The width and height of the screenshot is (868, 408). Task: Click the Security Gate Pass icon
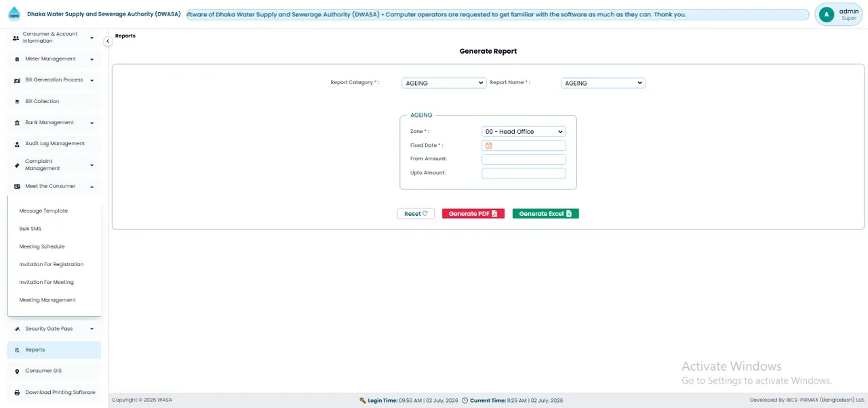point(17,329)
